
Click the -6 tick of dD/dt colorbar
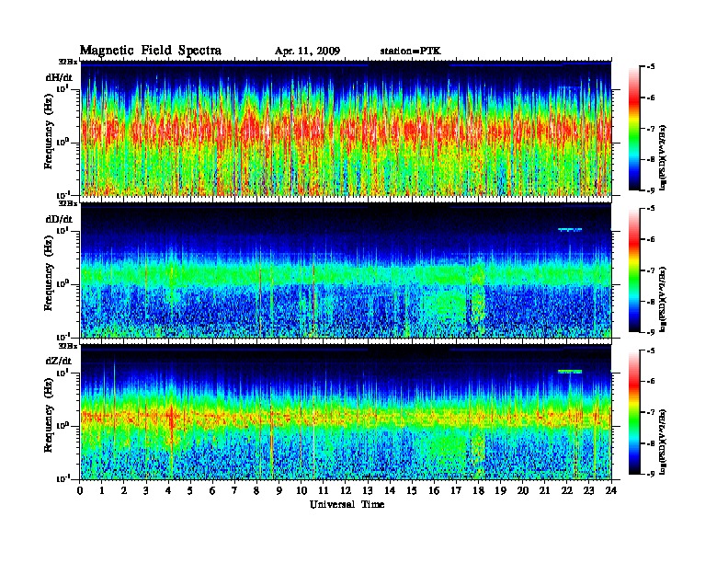coord(651,239)
